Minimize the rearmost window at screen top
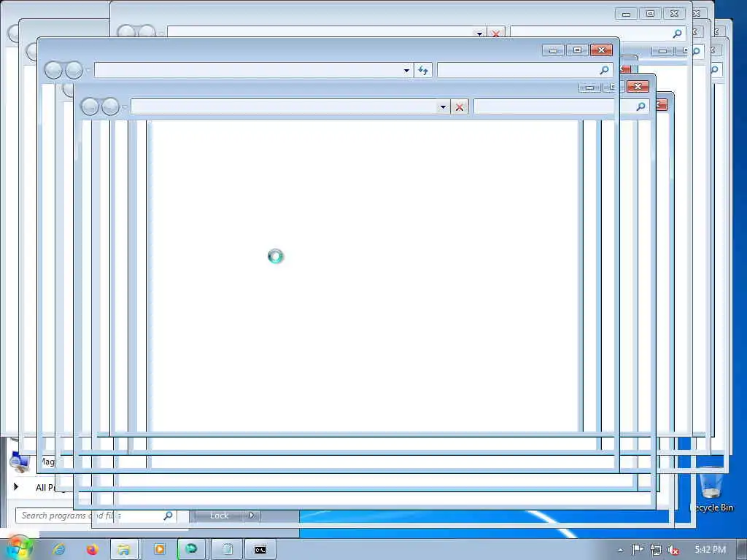The height and width of the screenshot is (560, 747). (x=626, y=14)
